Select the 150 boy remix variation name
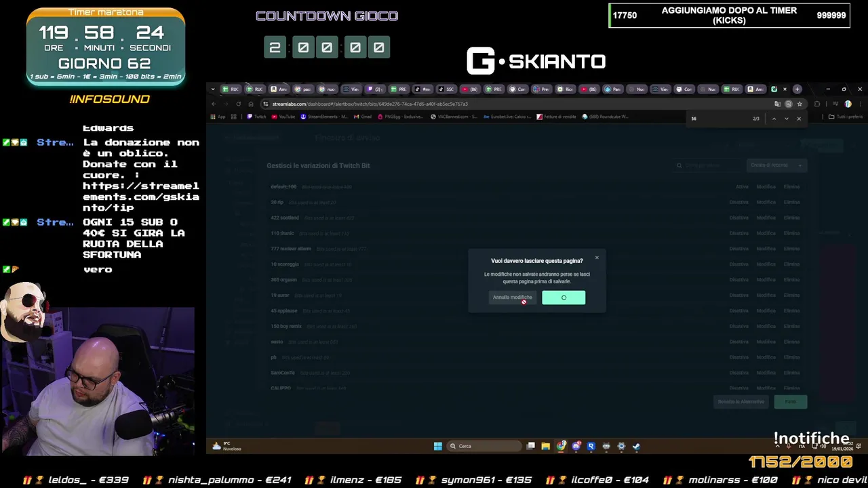The height and width of the screenshot is (488, 868). [286, 327]
